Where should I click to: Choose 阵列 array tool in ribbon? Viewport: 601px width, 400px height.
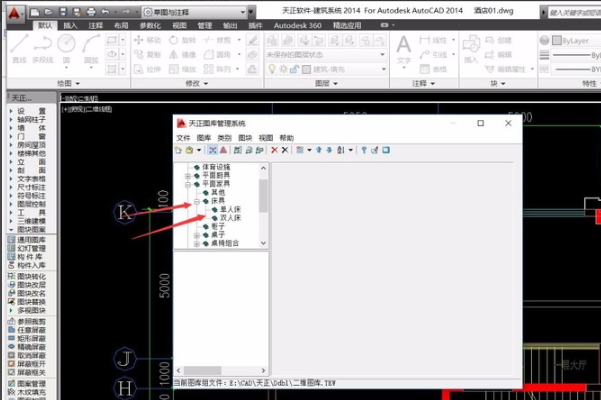(x=217, y=69)
